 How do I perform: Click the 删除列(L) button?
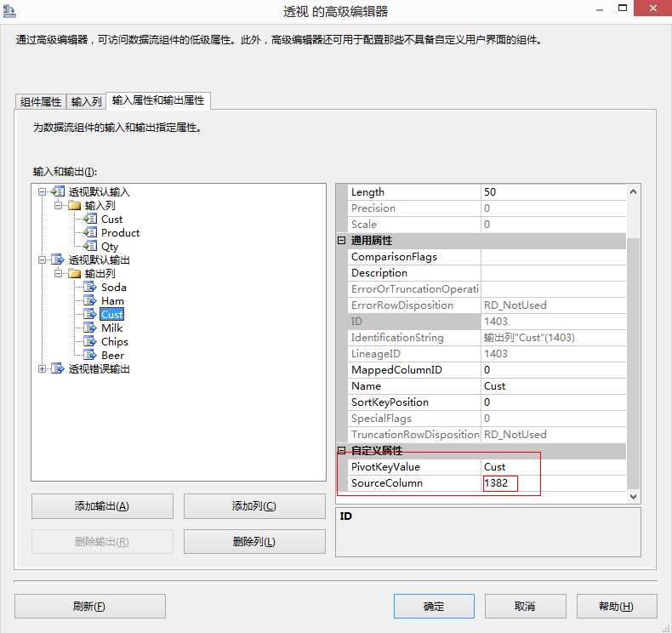(254, 542)
